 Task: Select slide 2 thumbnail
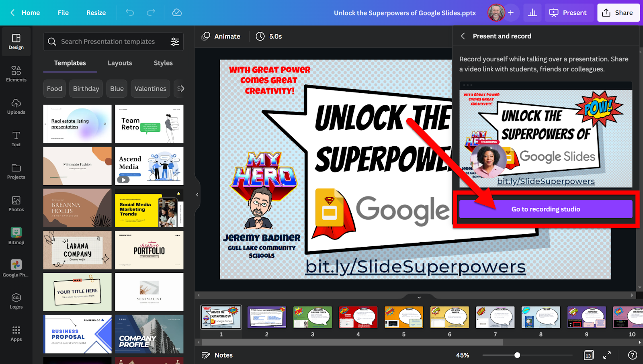click(267, 317)
